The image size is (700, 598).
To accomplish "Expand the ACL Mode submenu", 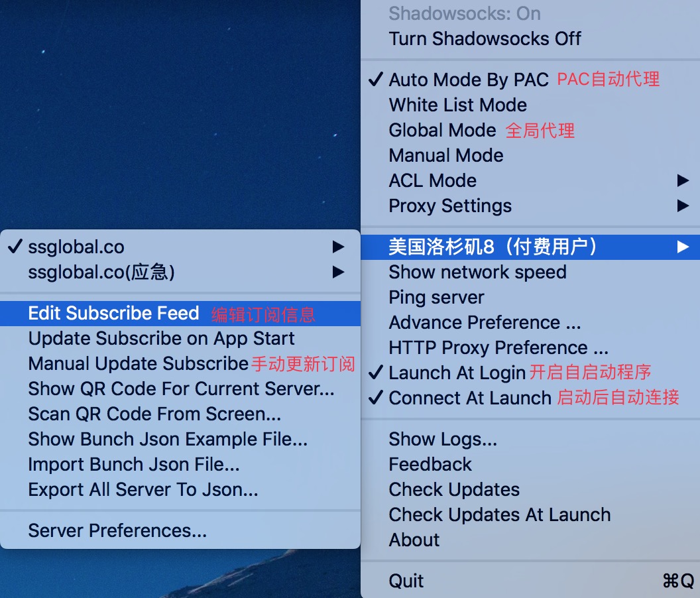I will click(x=530, y=180).
